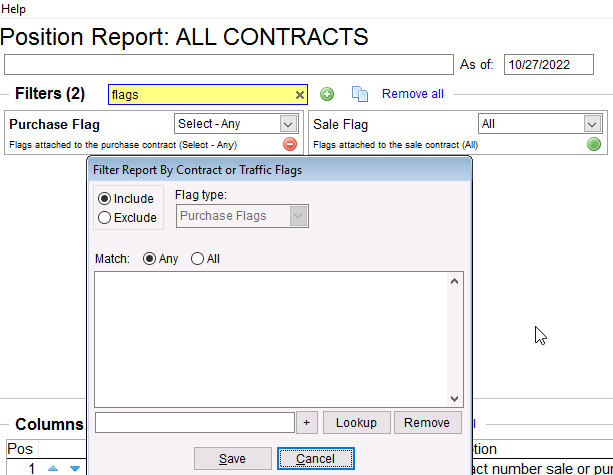
Task: Click the green Sale Flag status icon
Action: 593,144
